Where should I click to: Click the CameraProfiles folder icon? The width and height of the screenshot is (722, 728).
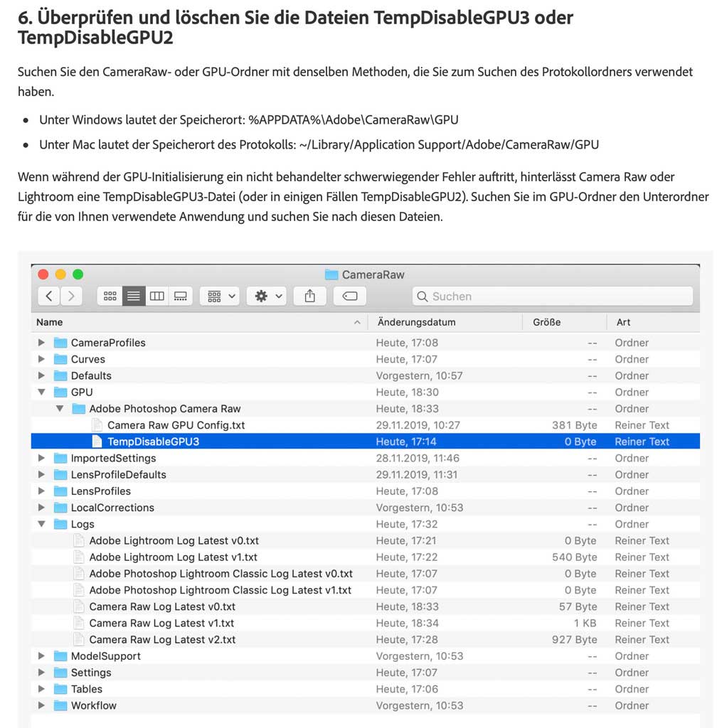tap(60, 343)
